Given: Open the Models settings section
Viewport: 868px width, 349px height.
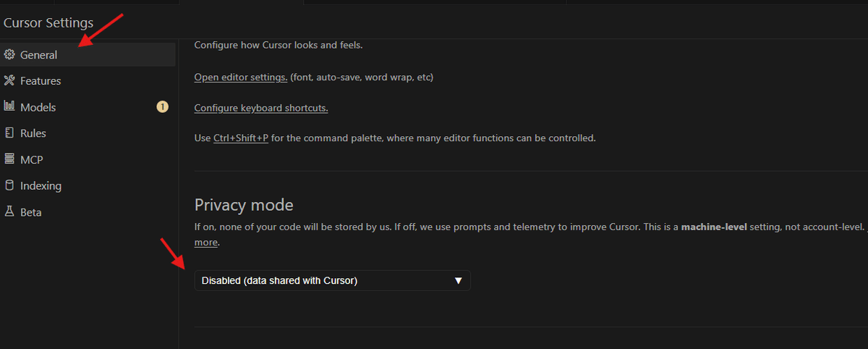Looking at the screenshot, I should pyautogui.click(x=38, y=107).
